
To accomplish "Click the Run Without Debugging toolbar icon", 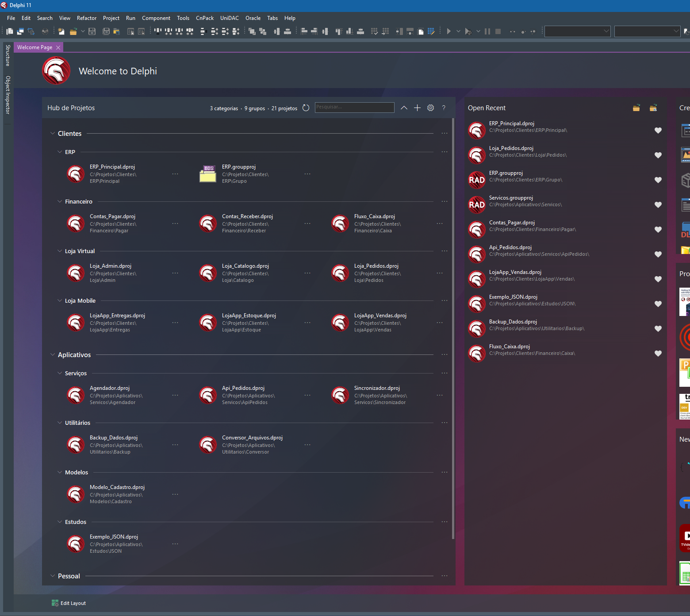I will (x=468, y=31).
